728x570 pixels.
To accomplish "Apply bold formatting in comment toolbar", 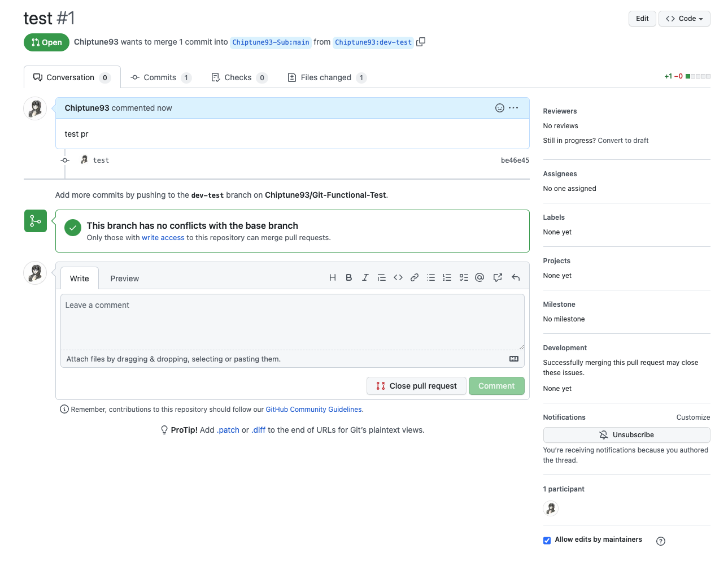I will (x=349, y=277).
